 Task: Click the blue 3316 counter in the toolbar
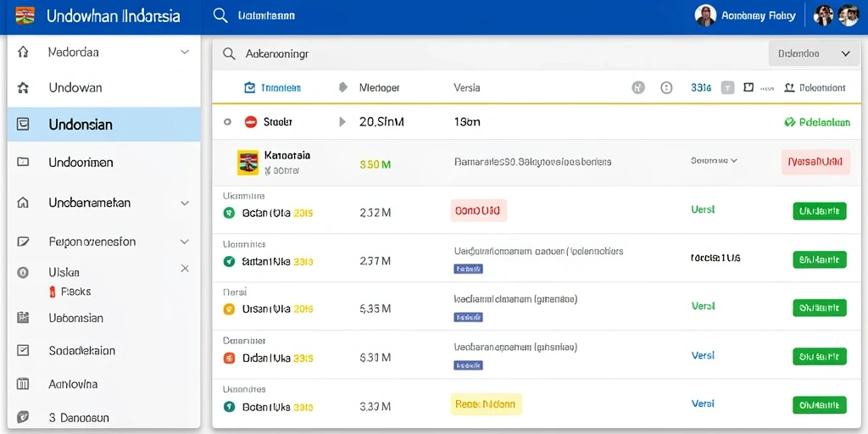701,87
